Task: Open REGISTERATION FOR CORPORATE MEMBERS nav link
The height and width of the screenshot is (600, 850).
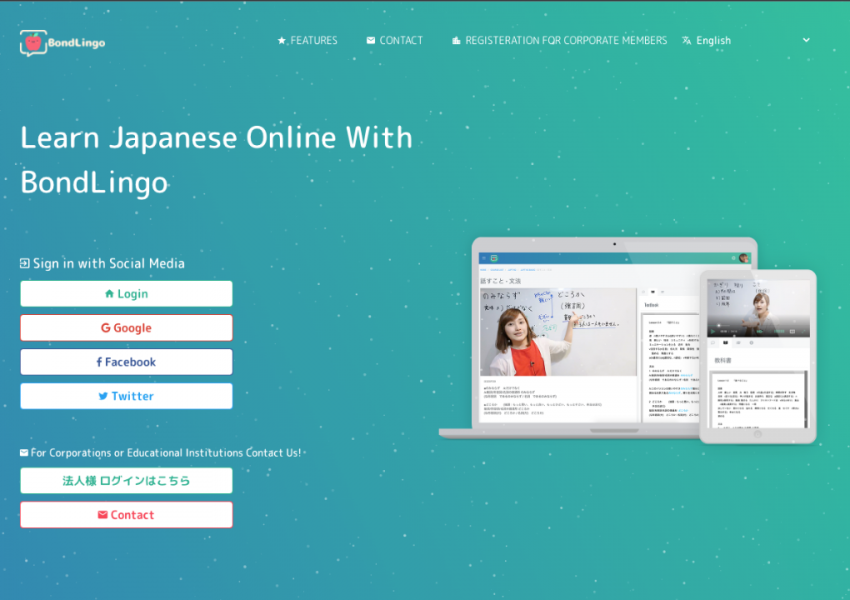Action: (x=566, y=41)
